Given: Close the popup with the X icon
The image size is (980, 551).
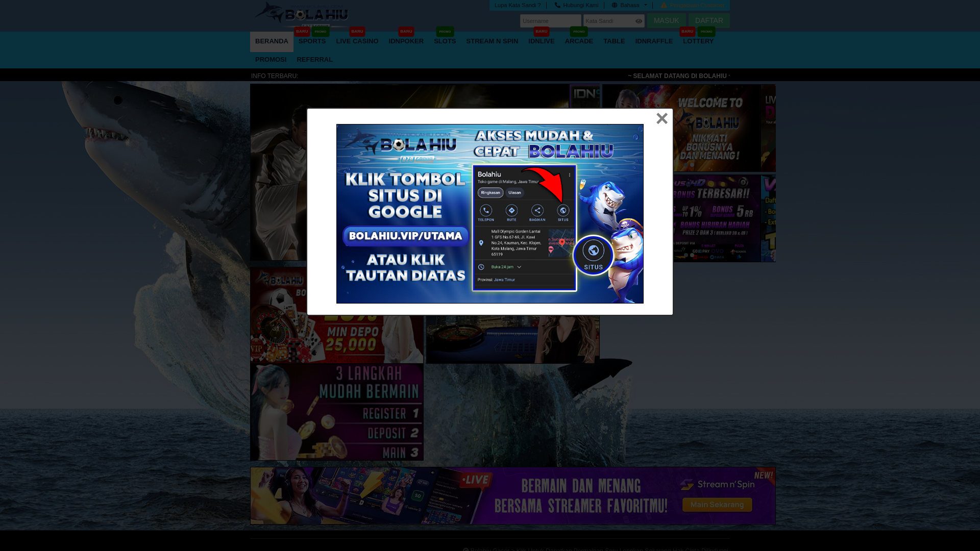Looking at the screenshot, I should 662,118.
